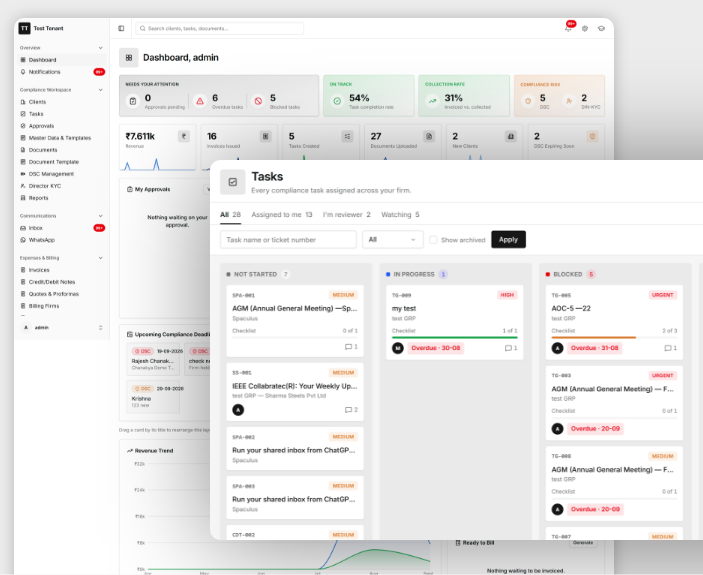Collapse the Overview sidebar section
The height and width of the screenshot is (575, 703).
(x=100, y=48)
